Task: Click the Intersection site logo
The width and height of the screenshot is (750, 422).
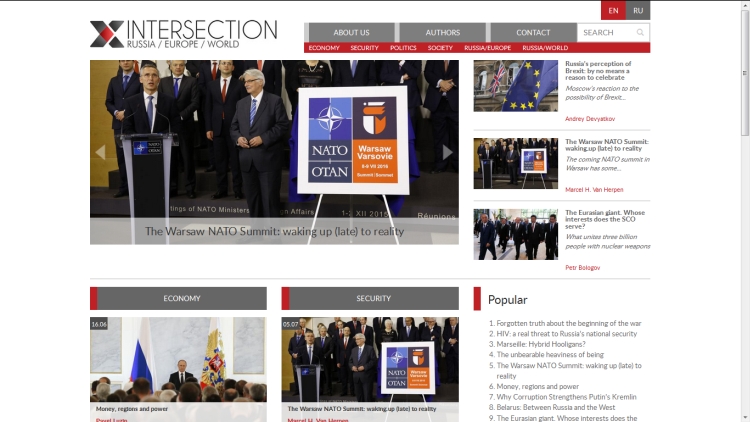Action: (x=184, y=33)
